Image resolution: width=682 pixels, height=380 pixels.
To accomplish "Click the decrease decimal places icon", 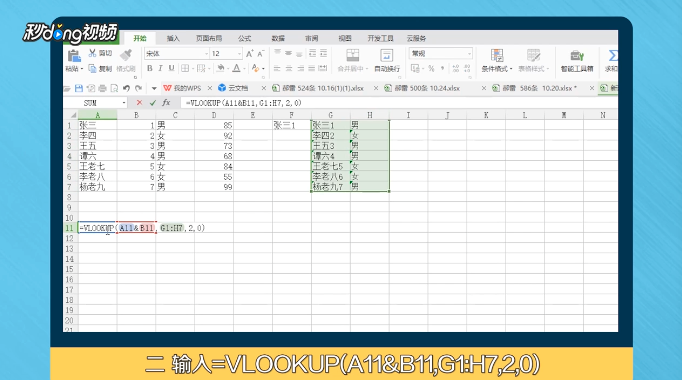I will pos(467,68).
